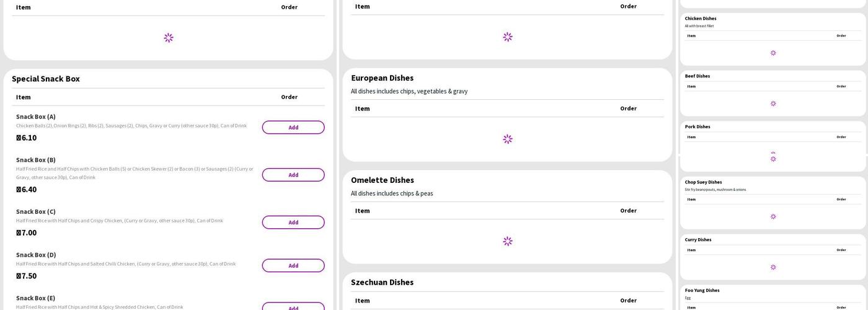Click the Snack Box (D) item title

pyautogui.click(x=36, y=255)
